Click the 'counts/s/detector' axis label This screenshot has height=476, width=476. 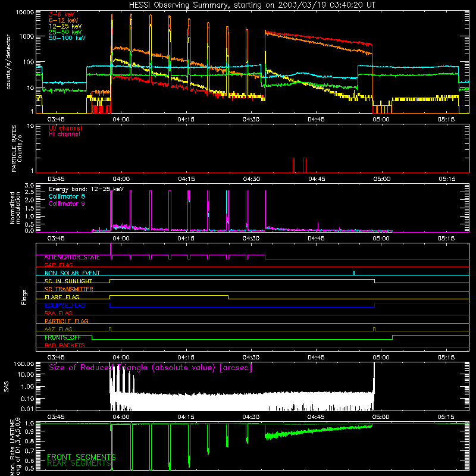[x=8, y=62]
